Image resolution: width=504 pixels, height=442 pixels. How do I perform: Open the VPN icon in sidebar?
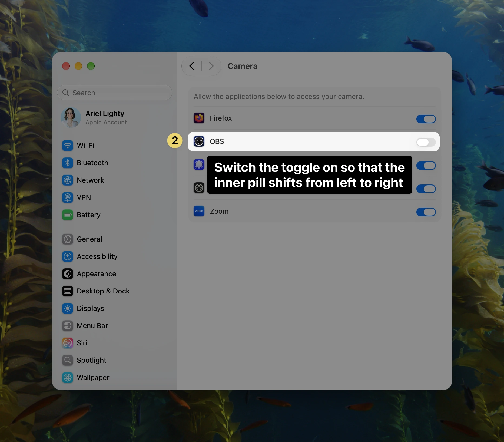tap(68, 197)
